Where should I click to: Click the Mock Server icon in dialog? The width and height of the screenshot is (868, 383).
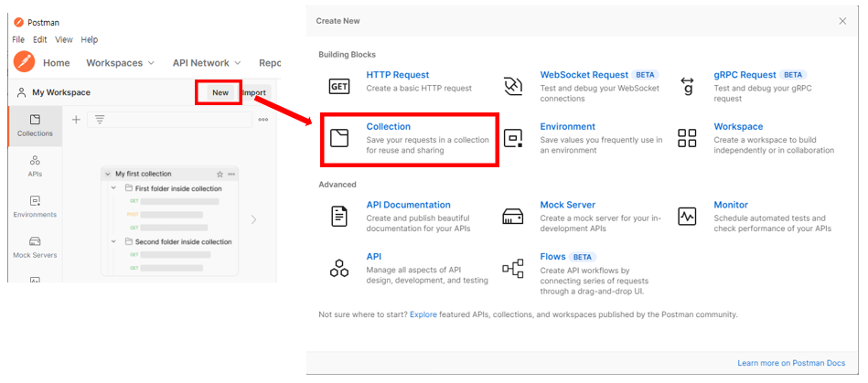pyautogui.click(x=512, y=216)
